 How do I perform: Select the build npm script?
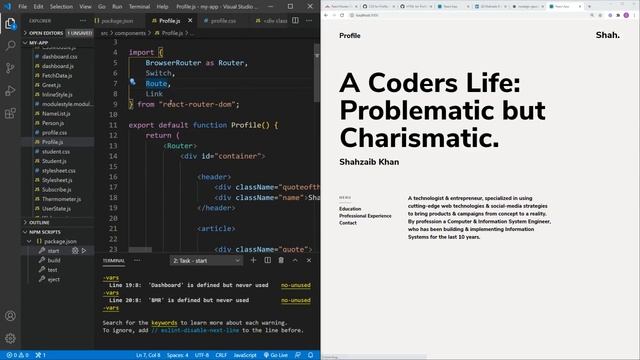(x=54, y=260)
